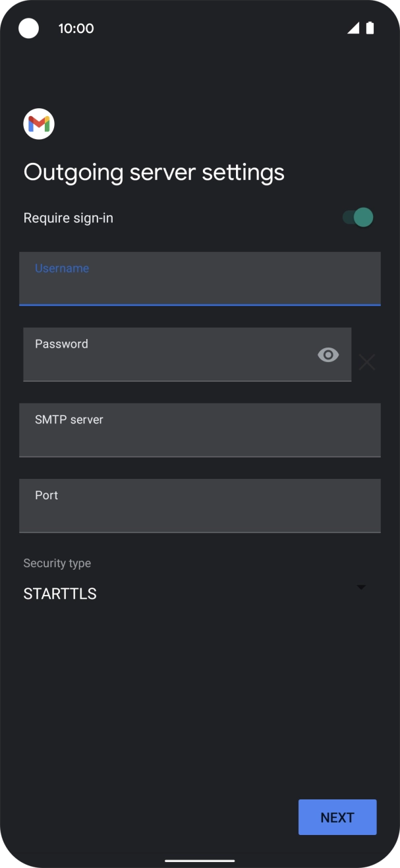
Task: Click the SMTP server text field
Action: coord(200,430)
